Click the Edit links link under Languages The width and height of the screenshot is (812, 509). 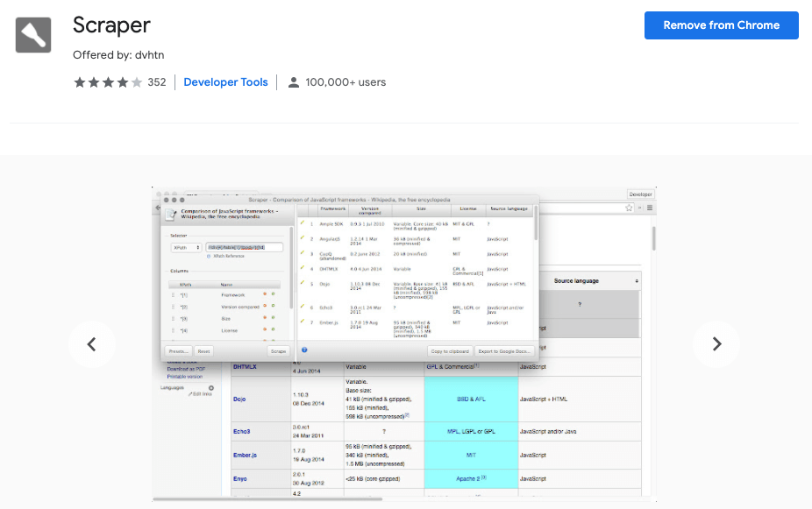tap(201, 394)
